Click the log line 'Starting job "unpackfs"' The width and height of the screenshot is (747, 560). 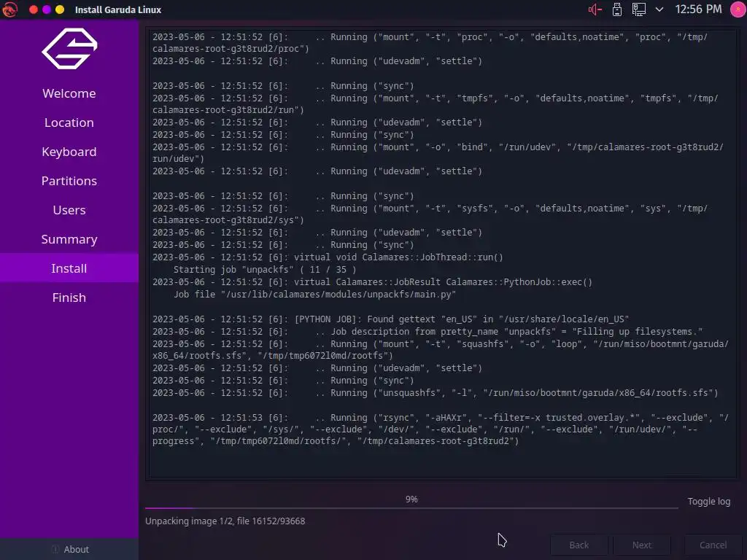pyautogui.click(x=264, y=270)
